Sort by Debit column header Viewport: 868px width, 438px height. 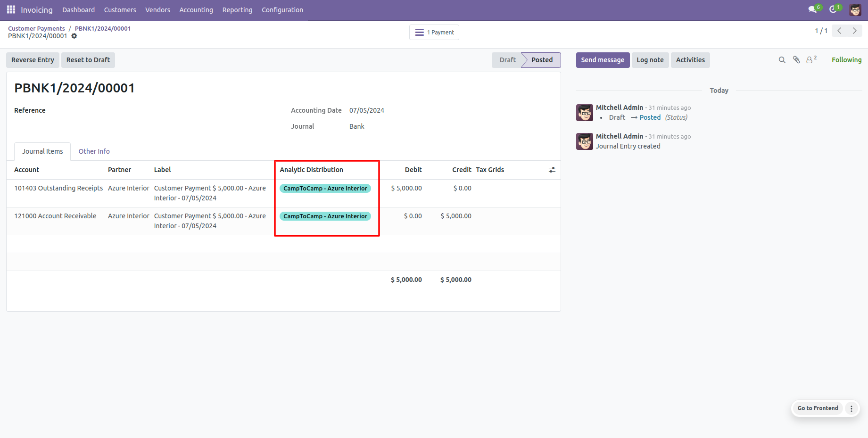(413, 170)
